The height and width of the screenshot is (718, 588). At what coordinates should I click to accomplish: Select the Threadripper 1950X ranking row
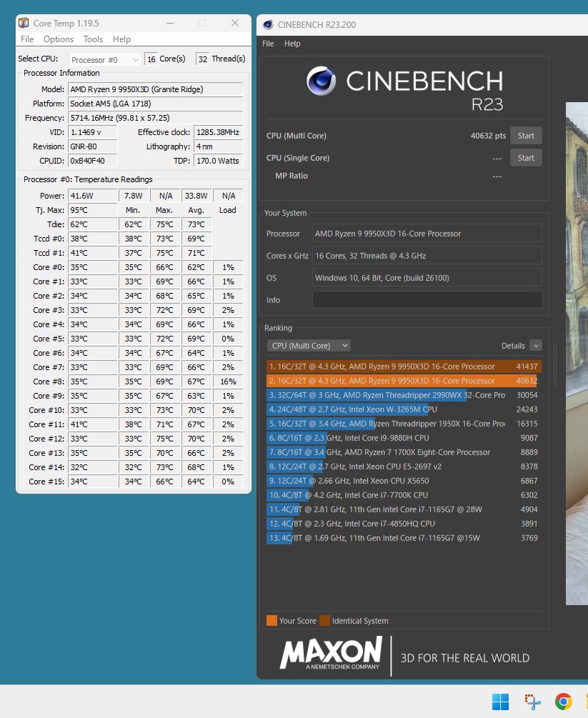[404, 424]
